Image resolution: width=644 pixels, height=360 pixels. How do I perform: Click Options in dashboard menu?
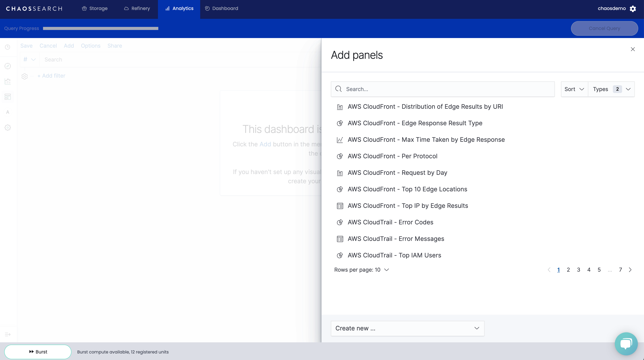point(91,46)
